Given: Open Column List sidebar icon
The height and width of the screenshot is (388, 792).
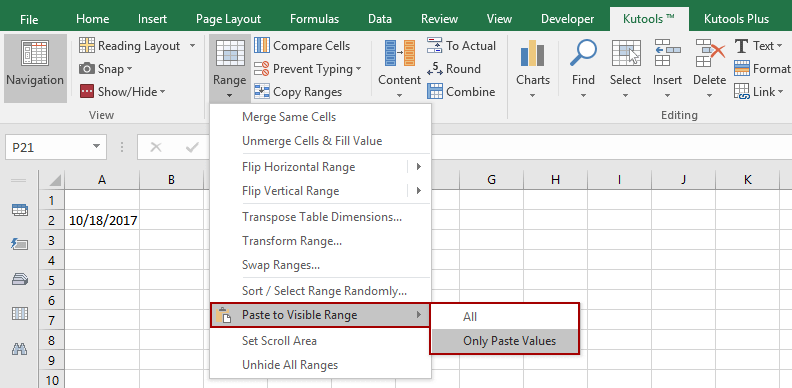Looking at the screenshot, I should pos(20,314).
